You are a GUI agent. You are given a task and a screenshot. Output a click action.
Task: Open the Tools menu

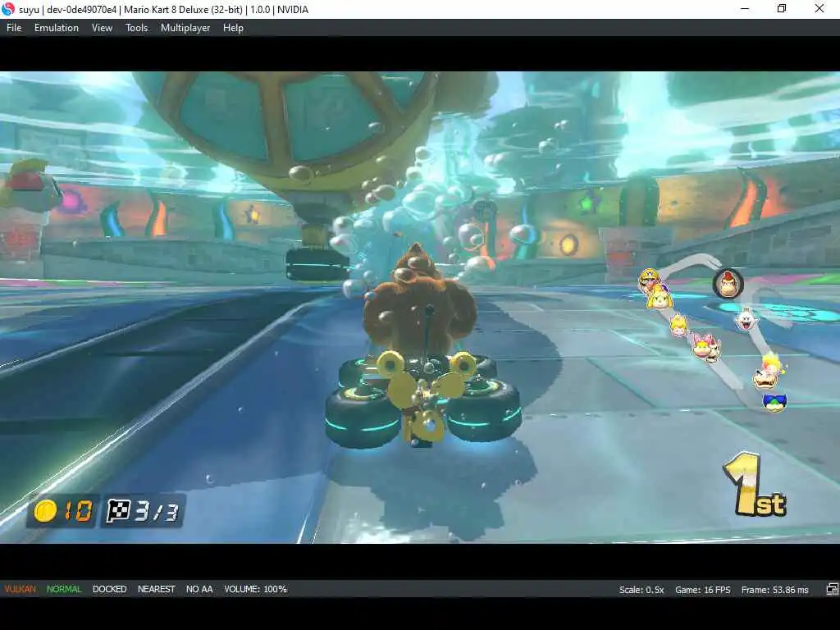click(137, 28)
